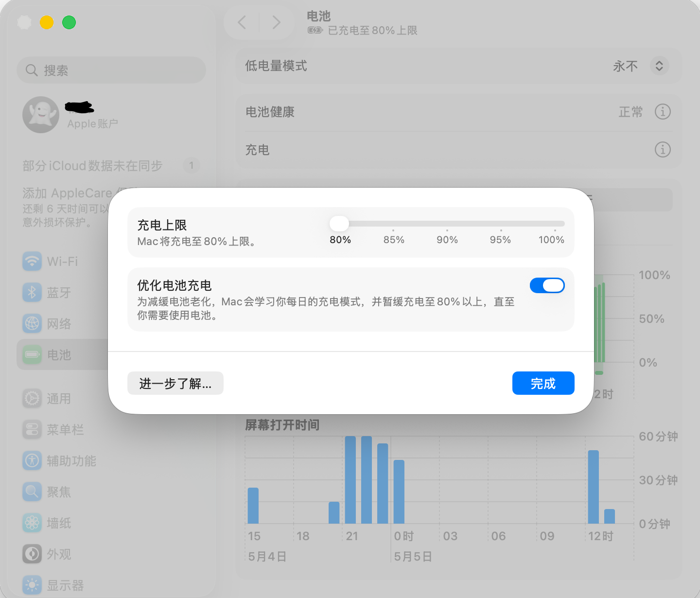Click the 60分钟 axis label

tap(658, 436)
